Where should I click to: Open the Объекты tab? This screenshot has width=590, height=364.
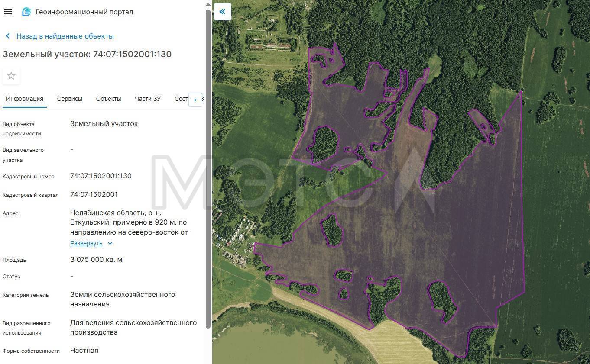108,99
